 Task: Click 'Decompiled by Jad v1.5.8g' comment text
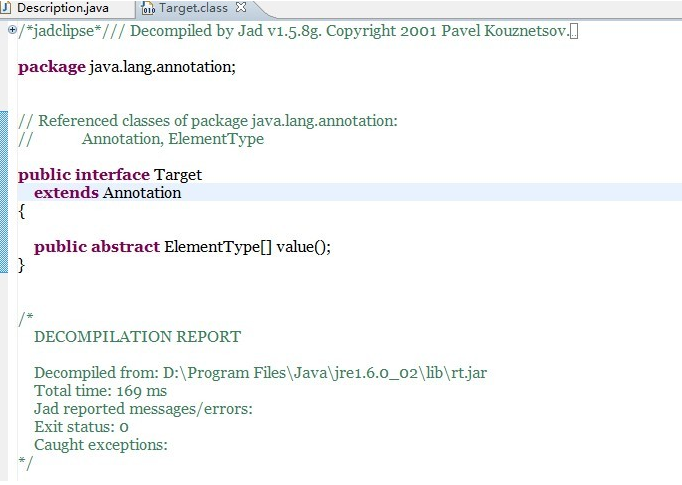point(226,31)
